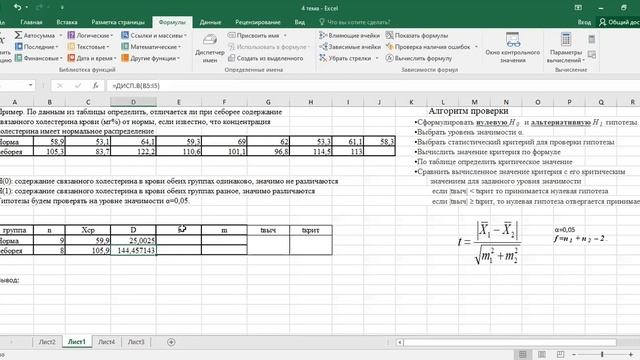The height and width of the screenshot is (360, 640).
Task: Open Date and Time (Дата и время) functions
Action: (92, 58)
